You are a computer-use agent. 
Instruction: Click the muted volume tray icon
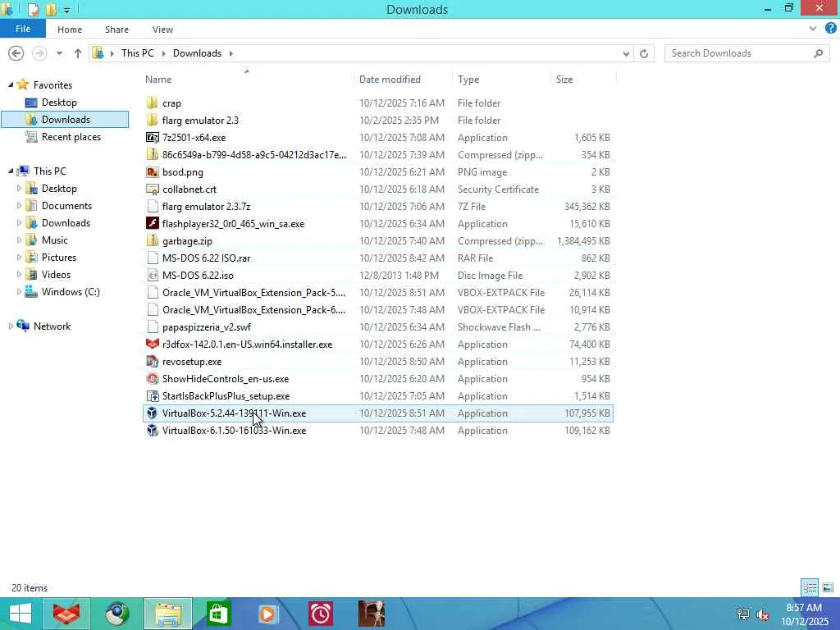pyautogui.click(x=762, y=614)
